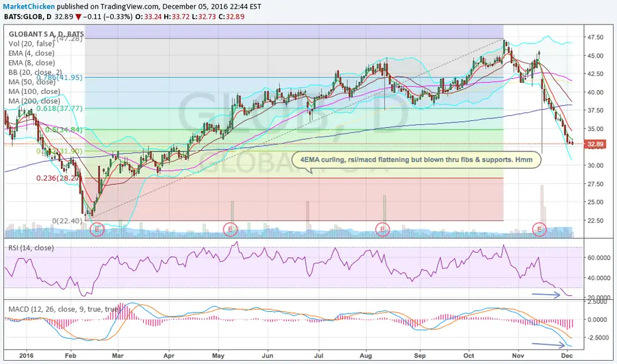Screen dimensions: 617x364
Task: Click the -2.5000 MACD axis label
Action: pos(598,338)
